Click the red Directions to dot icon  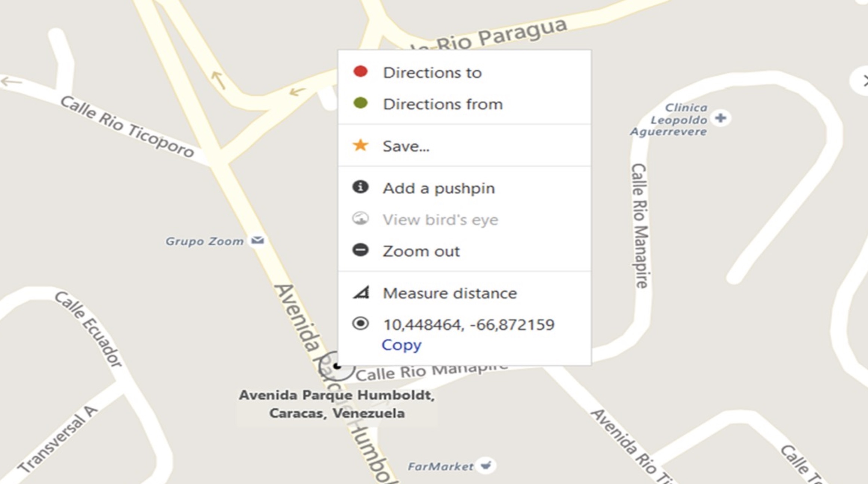[x=360, y=72]
